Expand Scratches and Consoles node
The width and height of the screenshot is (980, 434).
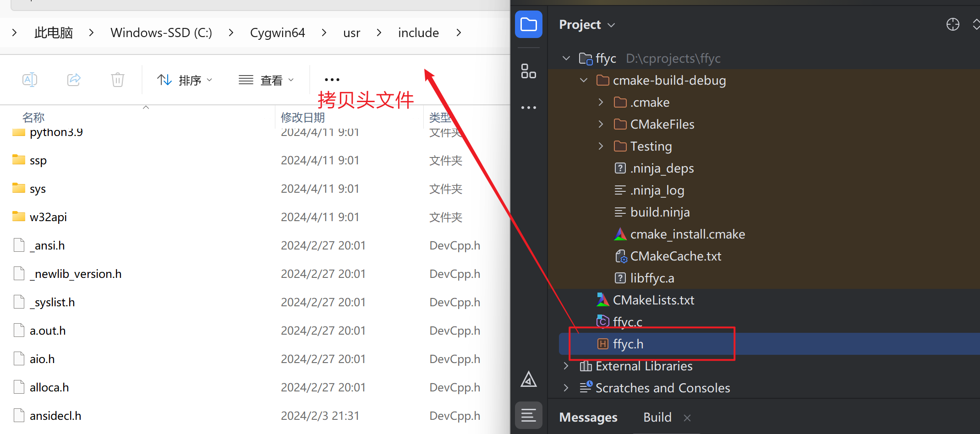[566, 388]
